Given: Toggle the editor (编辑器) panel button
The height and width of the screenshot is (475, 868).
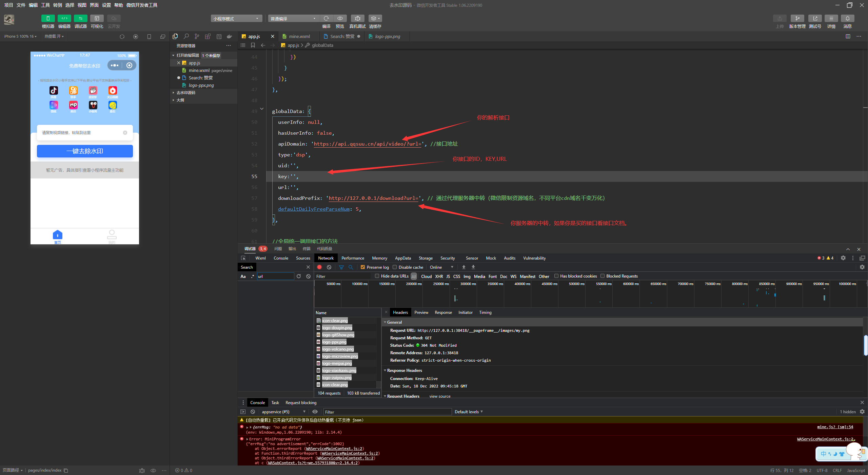Looking at the screenshot, I should pyautogui.click(x=64, y=18).
